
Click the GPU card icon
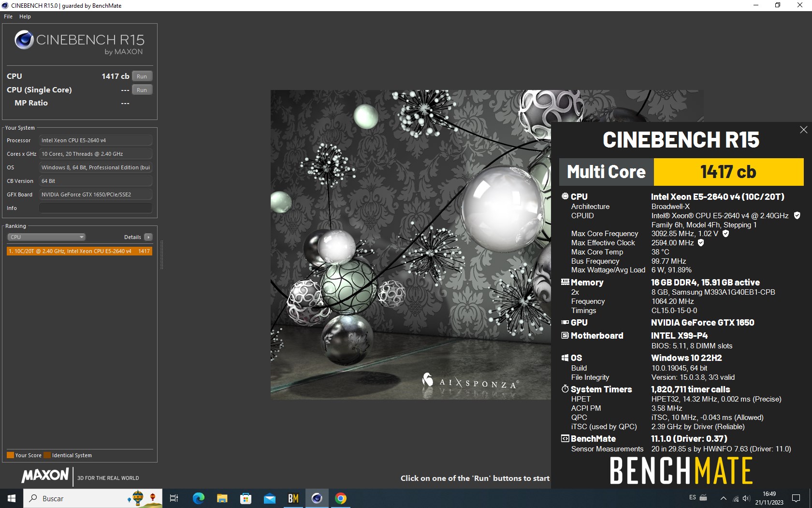click(565, 322)
